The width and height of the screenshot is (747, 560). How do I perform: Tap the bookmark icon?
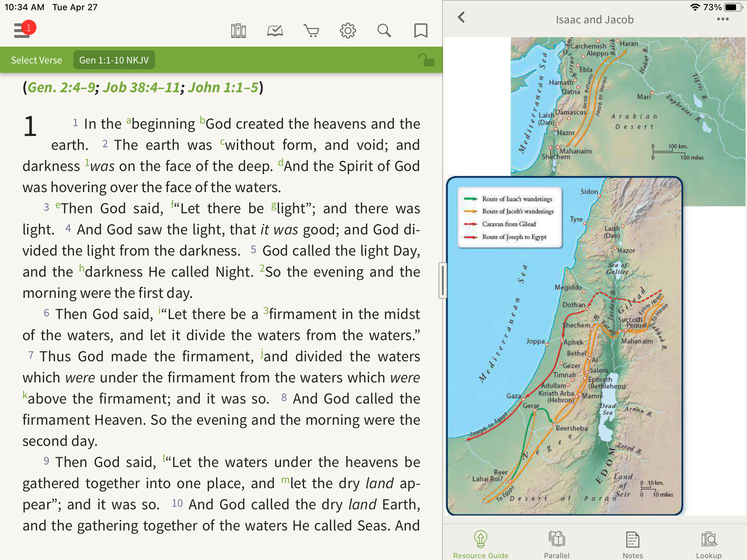tap(421, 31)
